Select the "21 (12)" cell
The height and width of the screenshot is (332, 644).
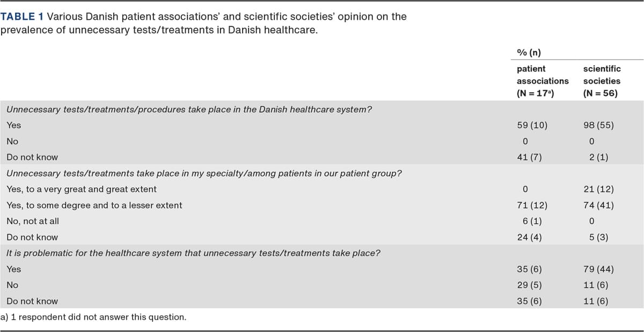(x=598, y=189)
